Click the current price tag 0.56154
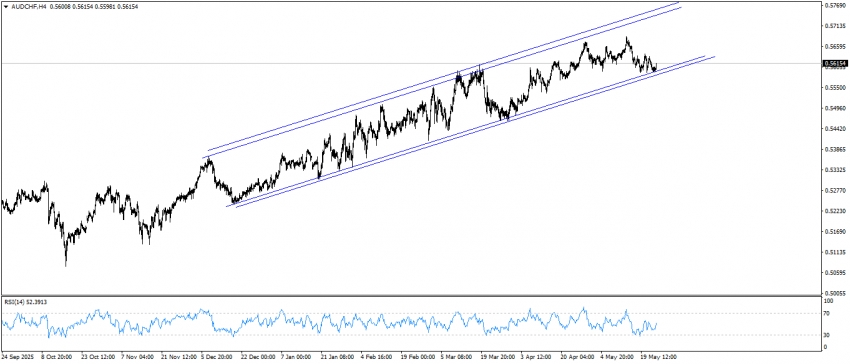The height and width of the screenshot is (364, 850). (835, 63)
